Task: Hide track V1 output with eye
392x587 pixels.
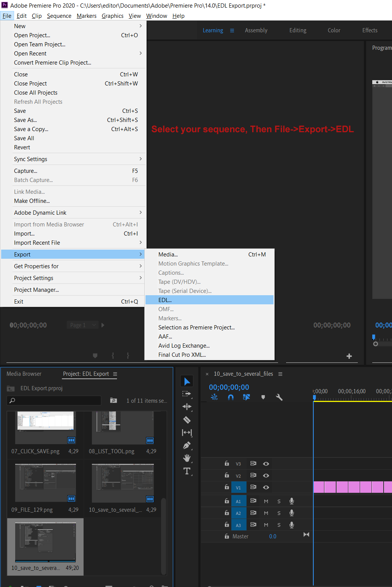Action: [x=266, y=487]
